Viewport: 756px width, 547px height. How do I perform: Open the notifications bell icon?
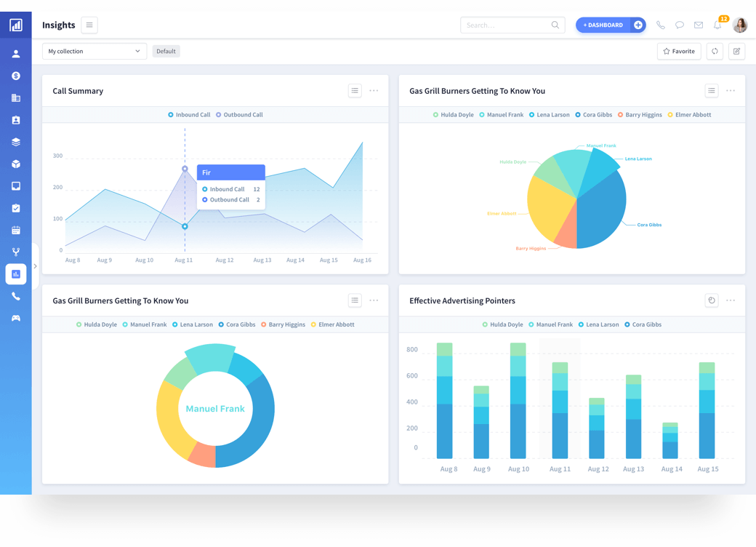point(717,25)
